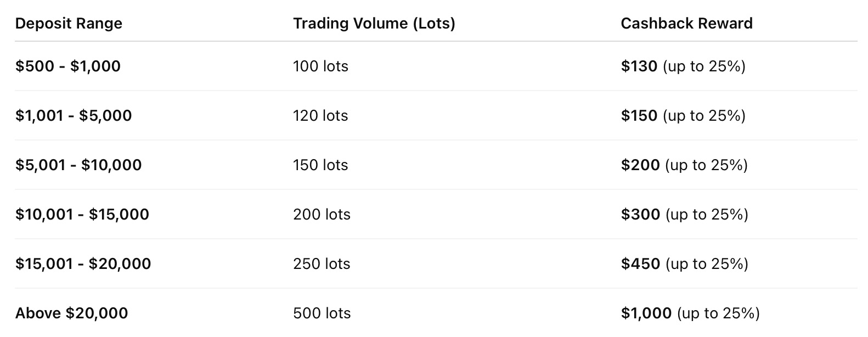Click the Trading Volume (Lots) header
Screen dimensions: 868x337
click(374, 24)
